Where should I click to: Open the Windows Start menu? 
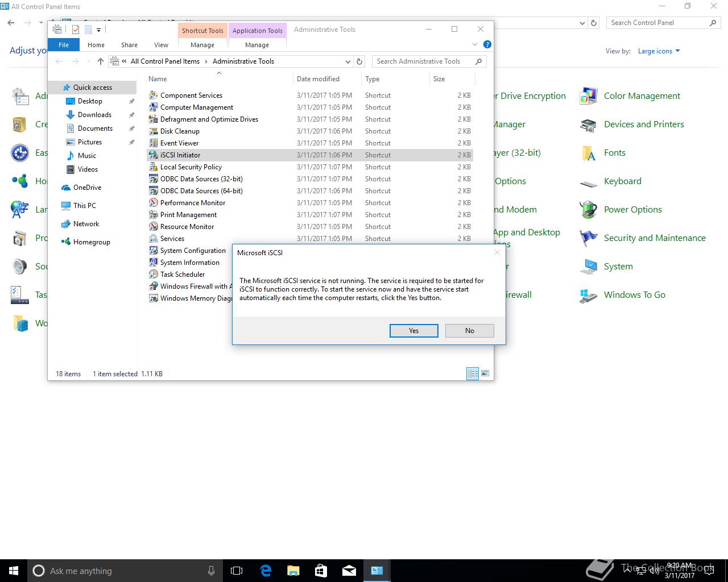[x=14, y=571]
